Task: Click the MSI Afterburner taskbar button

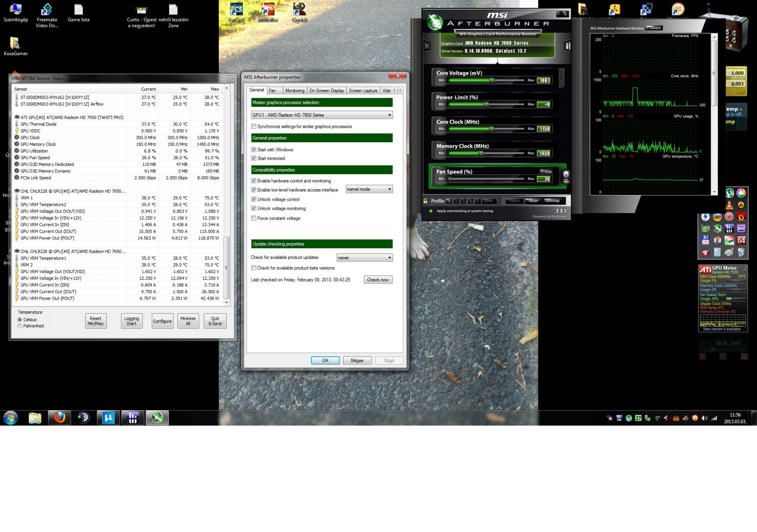Action: (x=157, y=417)
